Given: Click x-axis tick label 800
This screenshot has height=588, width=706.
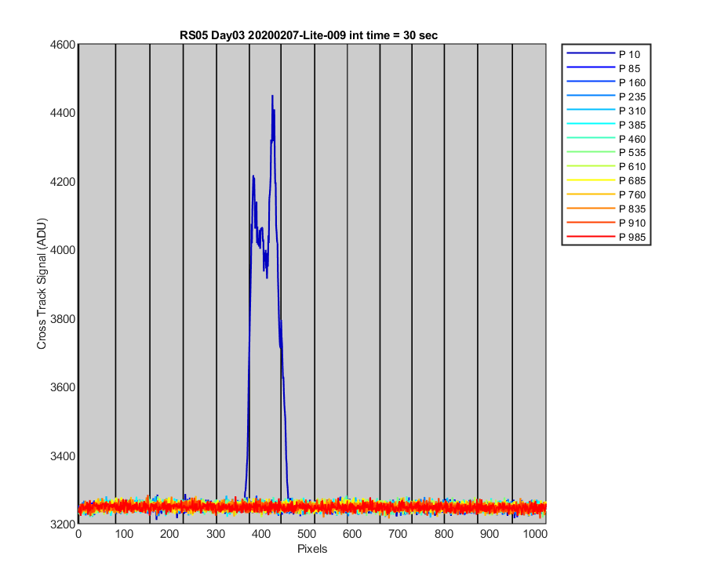Looking at the screenshot, I should 443,534.
